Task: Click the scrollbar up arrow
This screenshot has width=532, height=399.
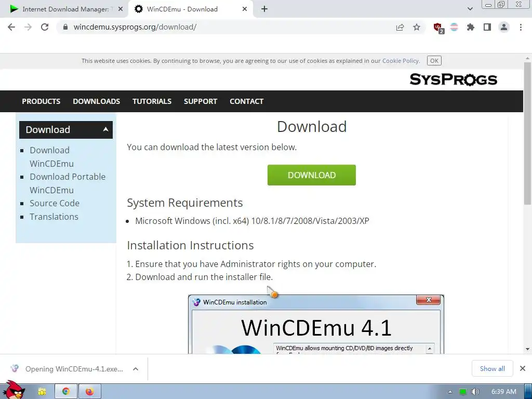Action: [x=527, y=57]
